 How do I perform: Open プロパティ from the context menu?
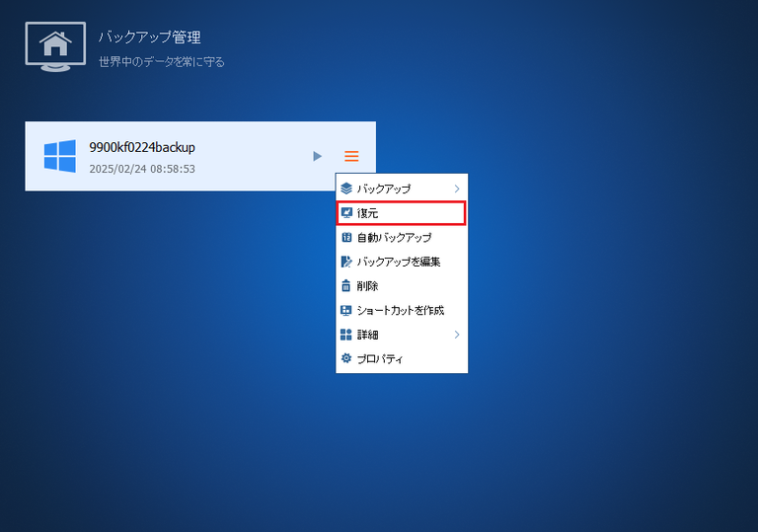402,358
